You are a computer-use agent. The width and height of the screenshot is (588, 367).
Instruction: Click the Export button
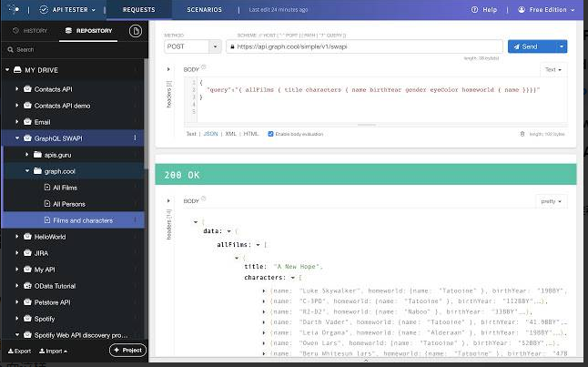[19, 352]
